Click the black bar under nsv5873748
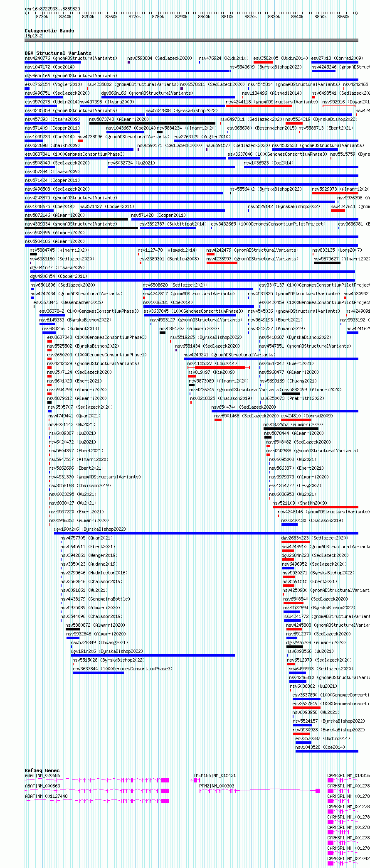 pos(152,123)
